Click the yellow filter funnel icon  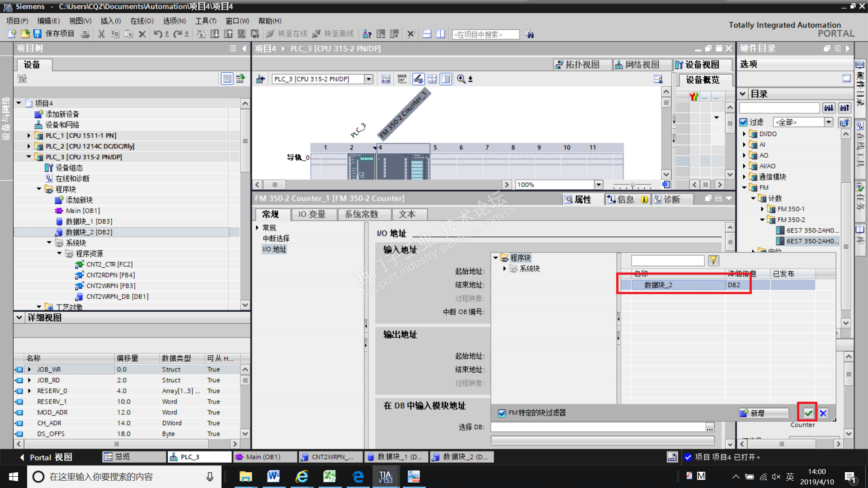pyautogui.click(x=713, y=260)
